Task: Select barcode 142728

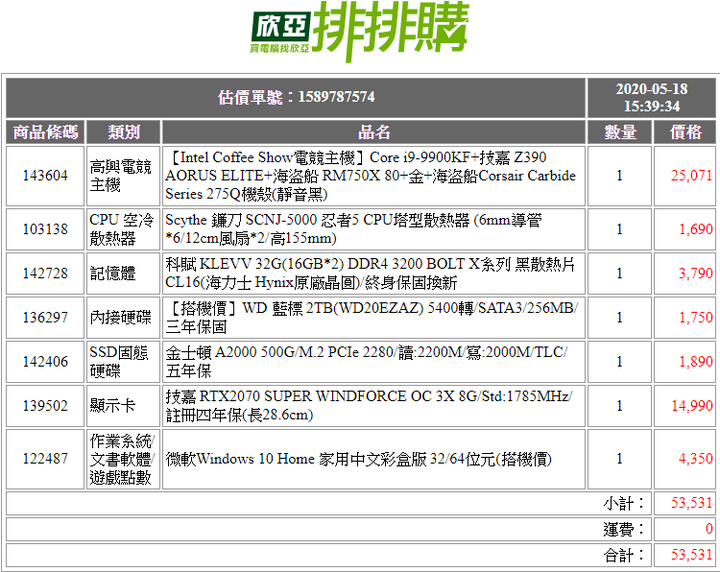Action: [45, 273]
